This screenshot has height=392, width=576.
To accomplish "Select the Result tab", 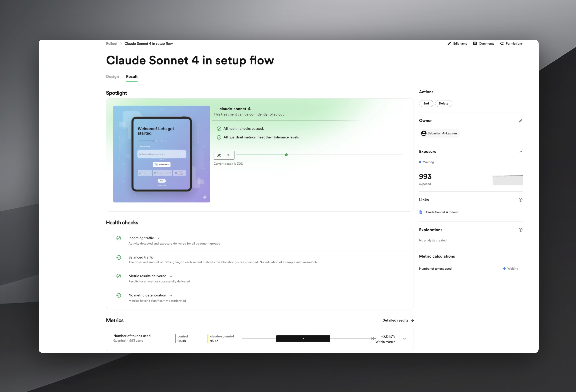I will (132, 77).
